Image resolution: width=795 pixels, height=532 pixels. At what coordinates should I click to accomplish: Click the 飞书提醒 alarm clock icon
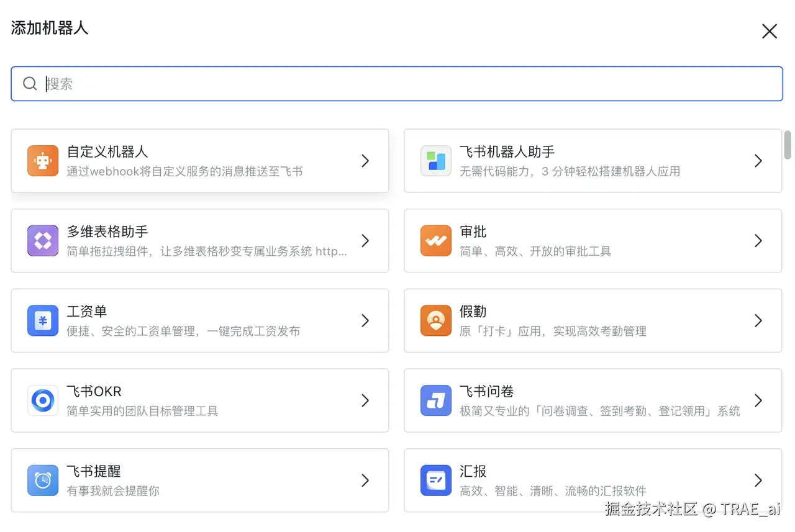[43, 480]
